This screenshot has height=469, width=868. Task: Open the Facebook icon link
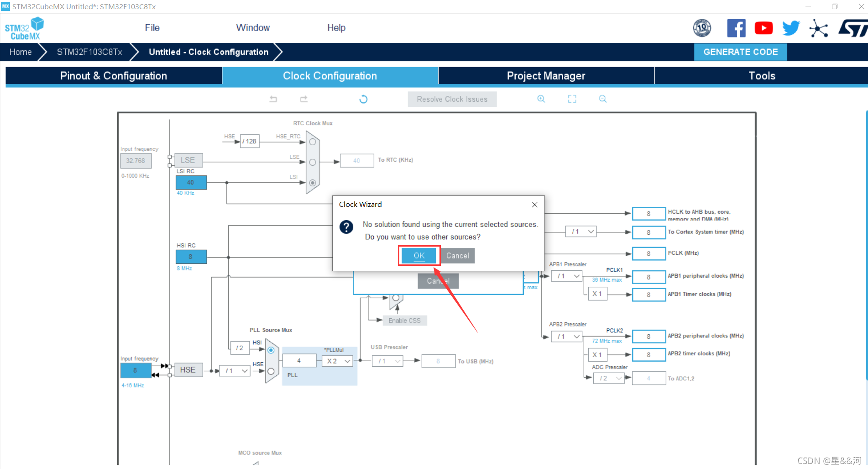(x=736, y=28)
